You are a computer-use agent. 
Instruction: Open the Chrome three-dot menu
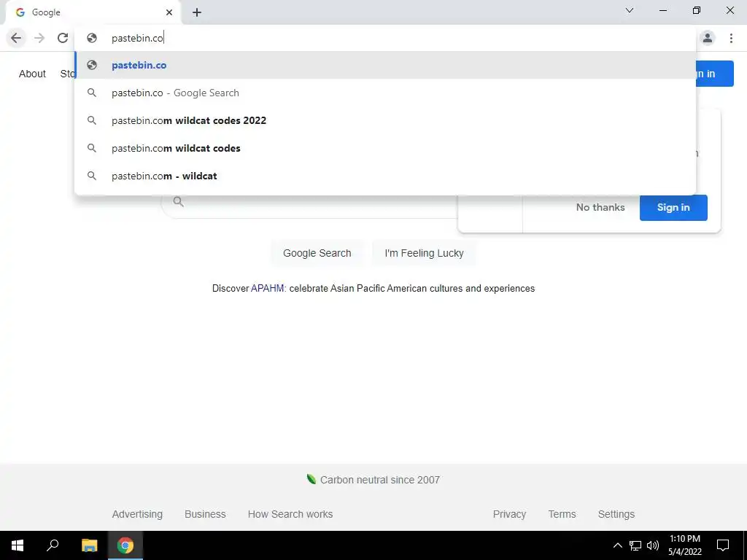(x=731, y=38)
